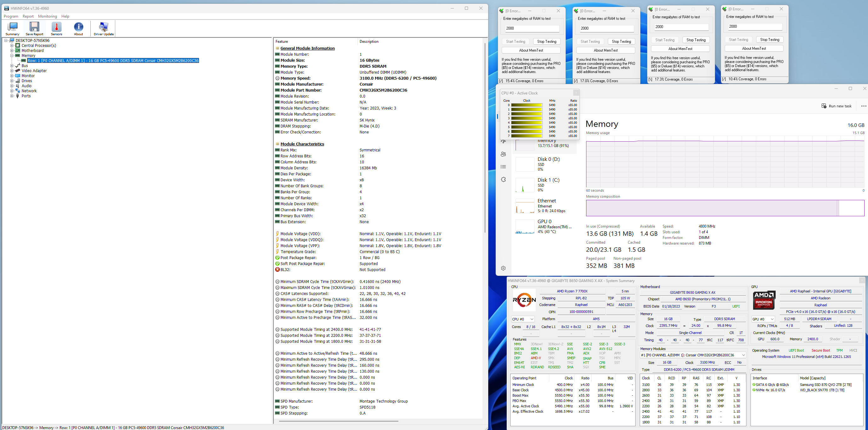The height and width of the screenshot is (430, 868).
Task: Click the GIGABYTE B650 GAMING X AX motherboard field
Action: coord(693,292)
